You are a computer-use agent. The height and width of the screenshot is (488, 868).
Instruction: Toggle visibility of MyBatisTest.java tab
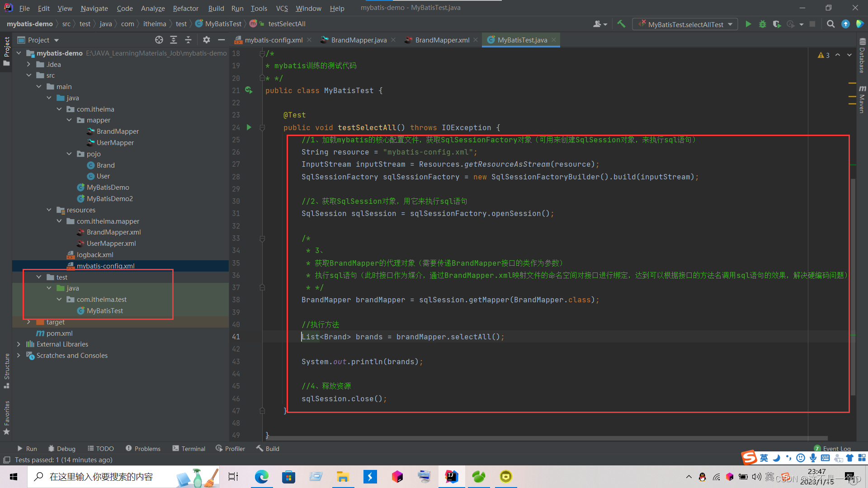[x=556, y=40]
